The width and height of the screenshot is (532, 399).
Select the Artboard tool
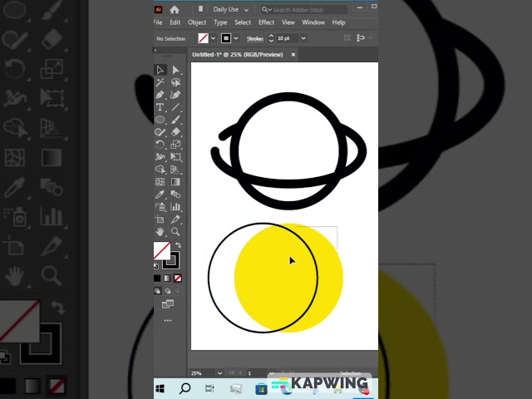click(160, 219)
